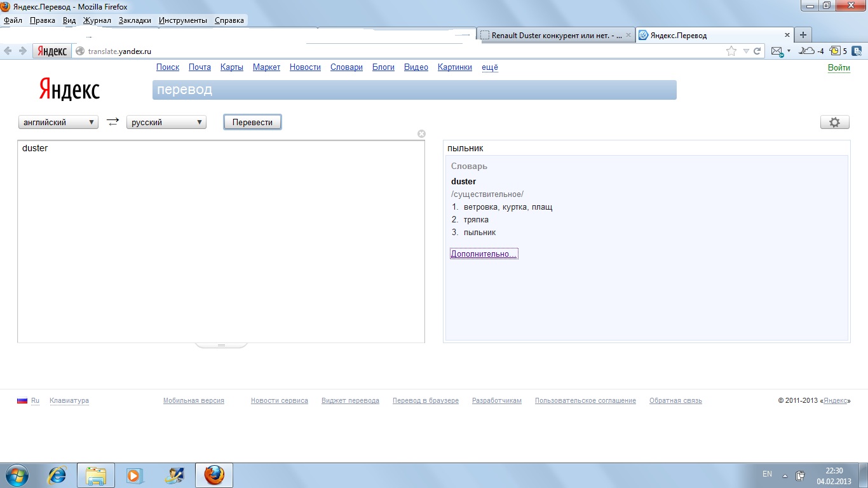Open the Новости link
The image size is (868, 488).
(305, 67)
